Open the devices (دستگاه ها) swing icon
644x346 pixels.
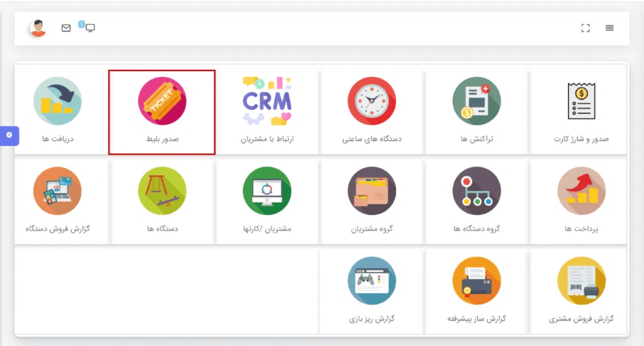click(162, 191)
